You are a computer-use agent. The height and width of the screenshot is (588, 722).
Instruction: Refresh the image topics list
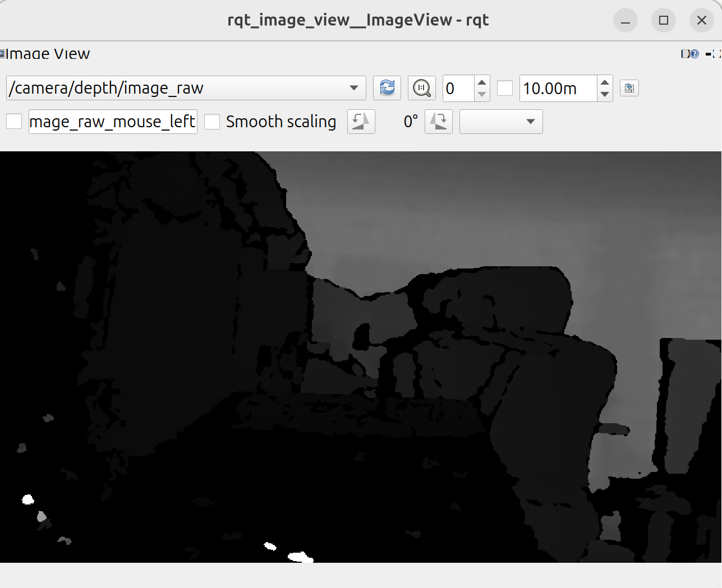click(387, 88)
